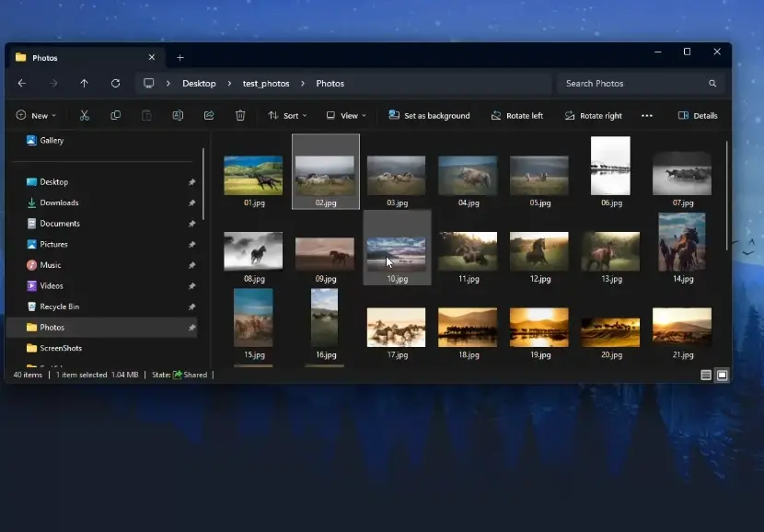Open the Sort dropdown
Viewport: 764px width, 532px height.
click(289, 115)
